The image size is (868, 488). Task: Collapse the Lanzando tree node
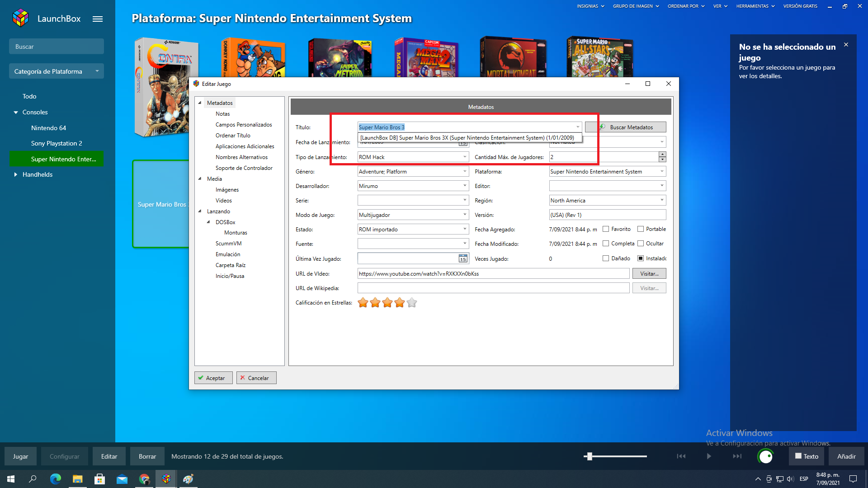click(x=200, y=211)
